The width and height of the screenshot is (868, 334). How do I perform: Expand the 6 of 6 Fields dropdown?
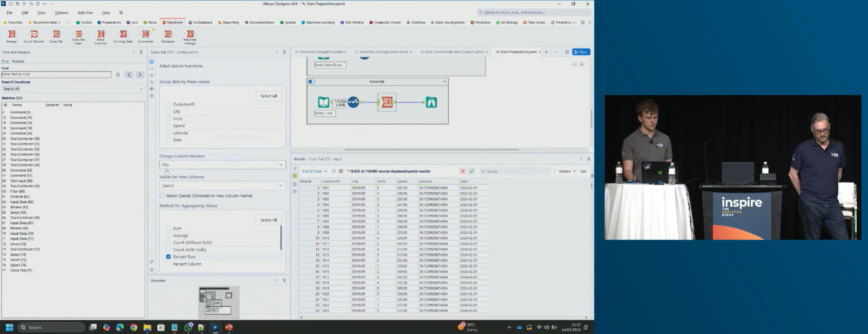[315, 171]
